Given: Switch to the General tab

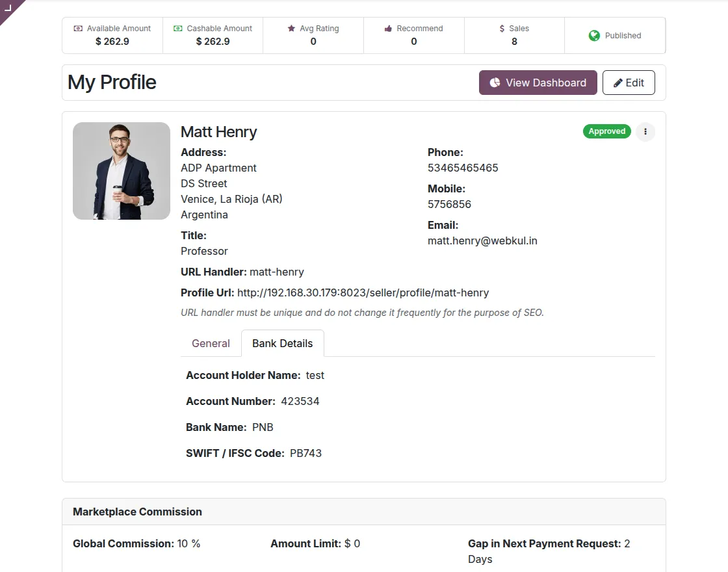Looking at the screenshot, I should pyautogui.click(x=211, y=343).
